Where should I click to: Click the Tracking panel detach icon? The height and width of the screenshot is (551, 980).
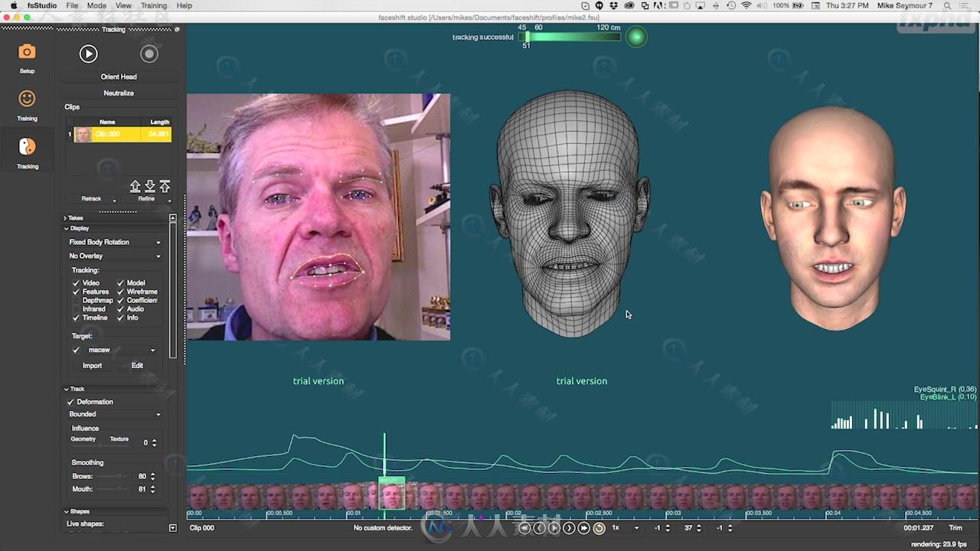pyautogui.click(x=177, y=29)
